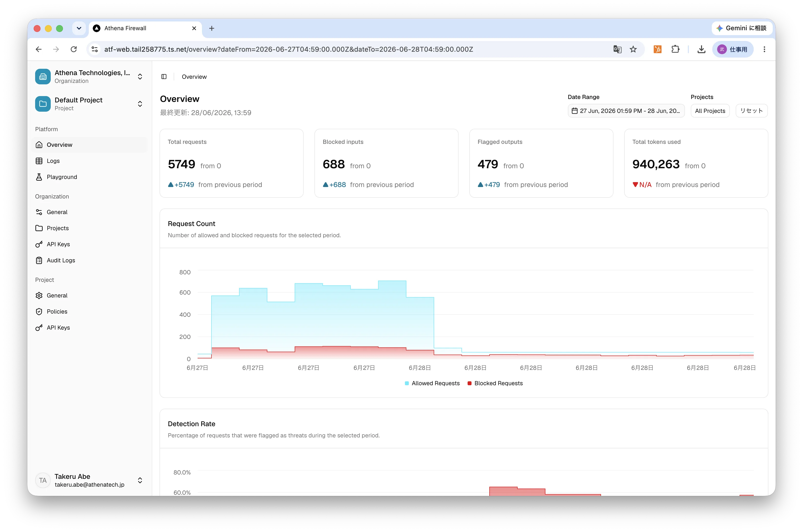Toggle the sidebar collapse icon
The image size is (803, 532).
164,77
